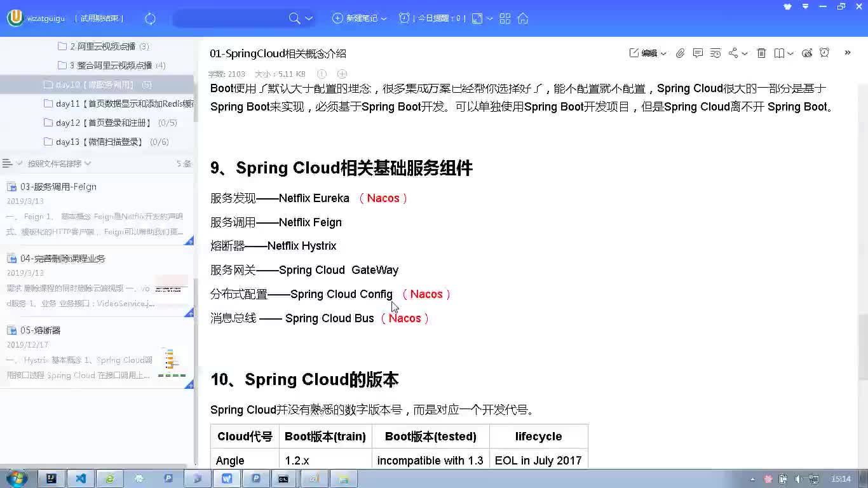Click text 消息总线 —— Spring Cloud Bus
Image resolution: width=868 pixels, height=488 pixels.
[292, 318]
